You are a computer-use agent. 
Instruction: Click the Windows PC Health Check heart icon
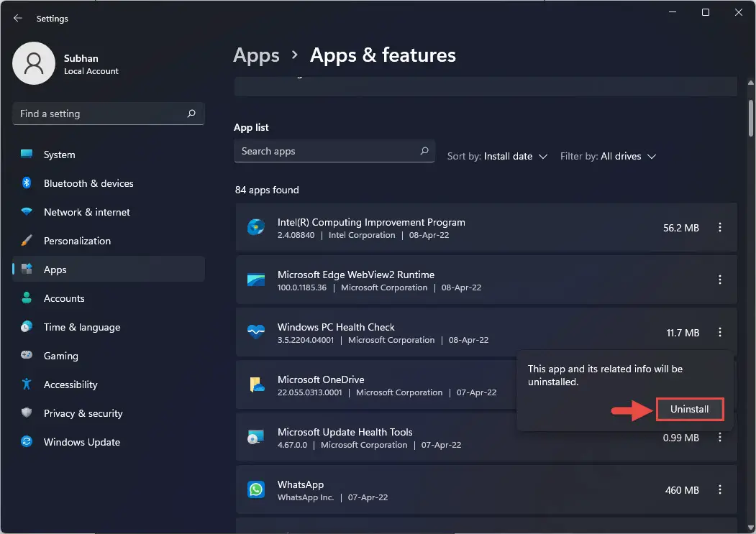256,332
